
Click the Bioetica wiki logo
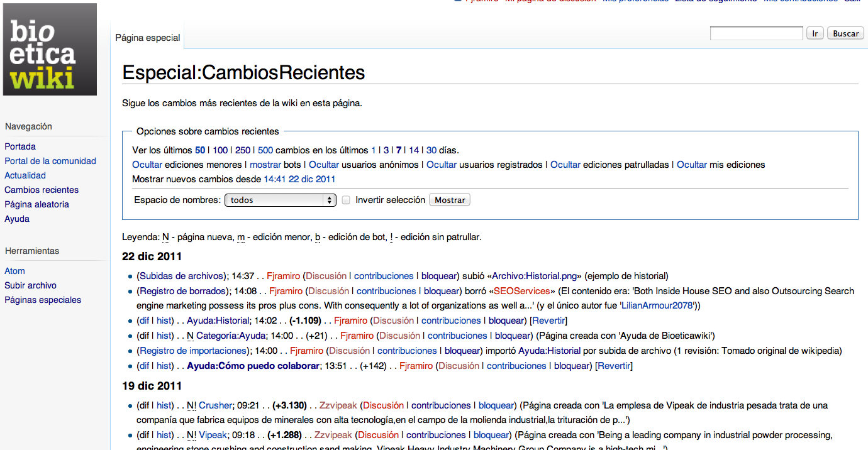pos(50,50)
